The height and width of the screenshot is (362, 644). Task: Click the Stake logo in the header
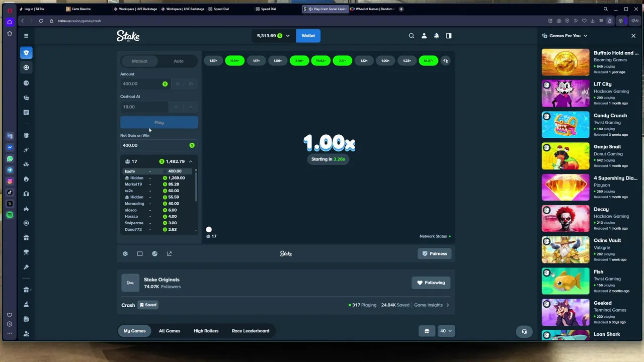click(x=128, y=36)
